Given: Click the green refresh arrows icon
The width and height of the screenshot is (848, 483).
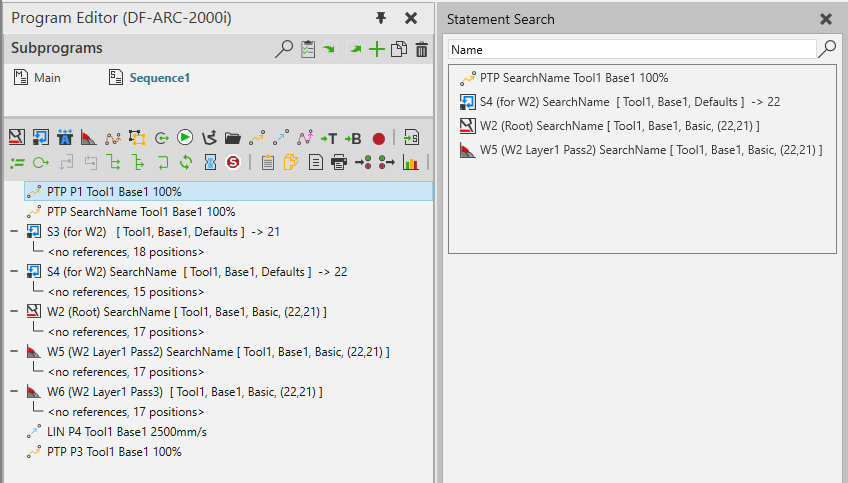Looking at the screenshot, I should (x=185, y=162).
